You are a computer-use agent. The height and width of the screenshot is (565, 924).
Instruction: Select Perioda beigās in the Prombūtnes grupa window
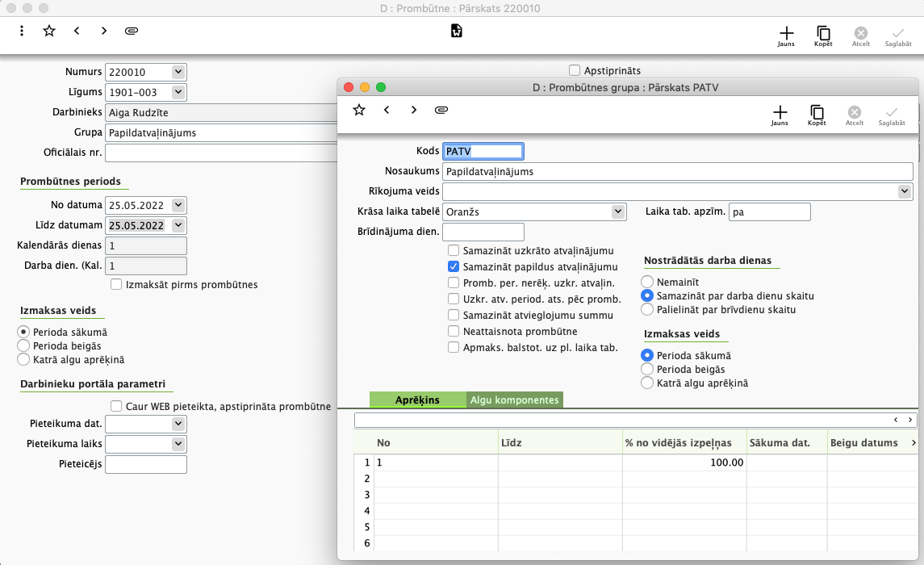tap(647, 369)
